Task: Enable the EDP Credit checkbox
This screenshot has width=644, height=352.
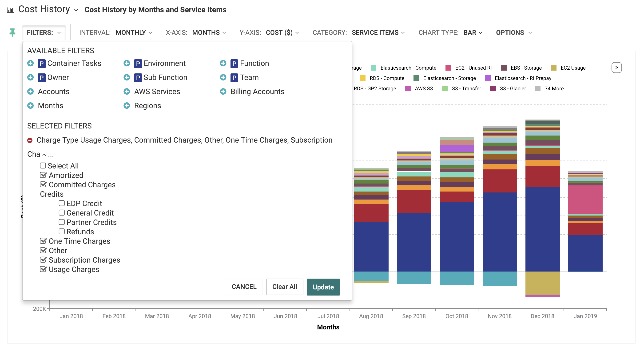Action: [x=62, y=203]
